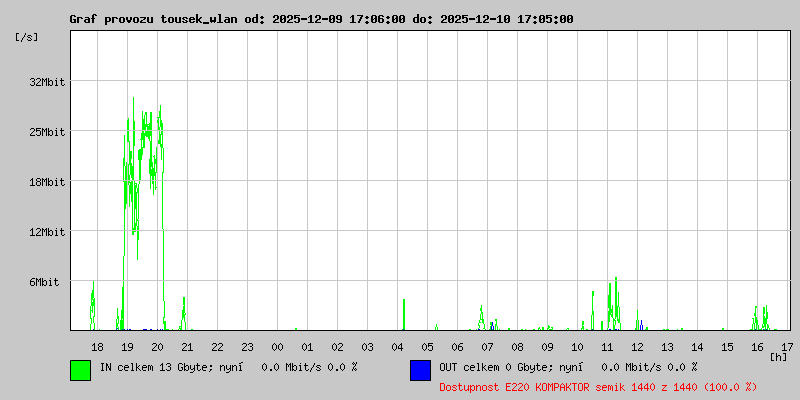
Task: Click the '04' hour label on x-axis
Action: (397, 347)
